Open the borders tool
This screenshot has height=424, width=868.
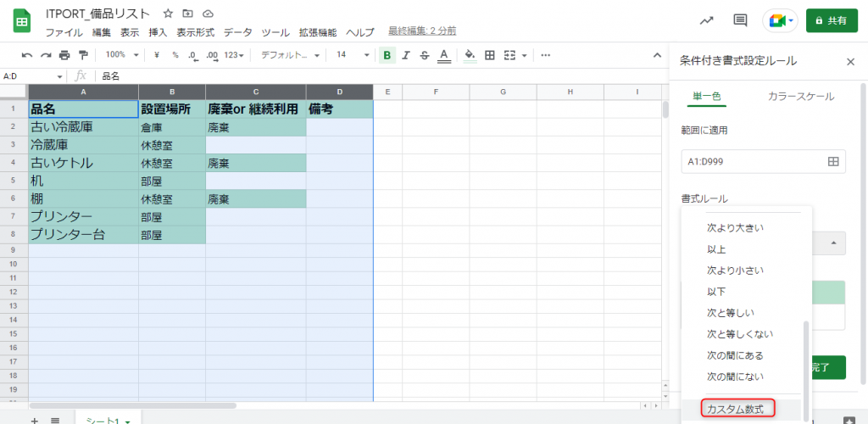pos(489,55)
